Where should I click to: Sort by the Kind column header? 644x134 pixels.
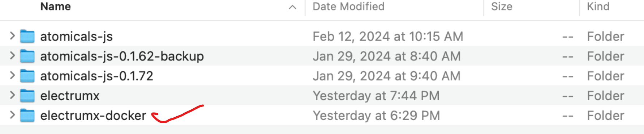click(598, 7)
